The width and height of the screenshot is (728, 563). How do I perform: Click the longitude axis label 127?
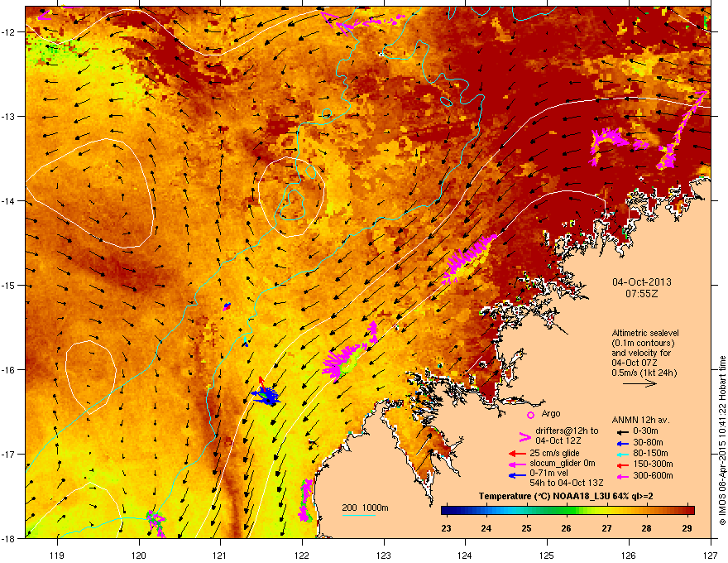pyautogui.click(x=711, y=555)
